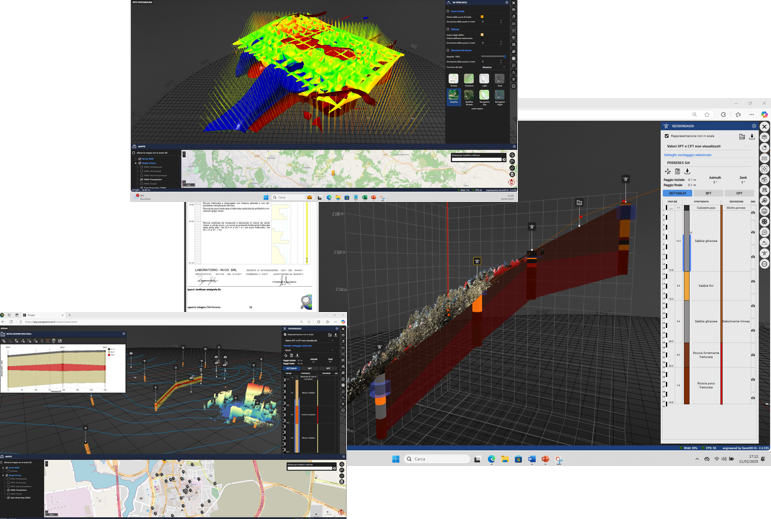The image size is (771, 519).
Task: Click the download icon in Sondaggio panel header
Action: (x=752, y=136)
